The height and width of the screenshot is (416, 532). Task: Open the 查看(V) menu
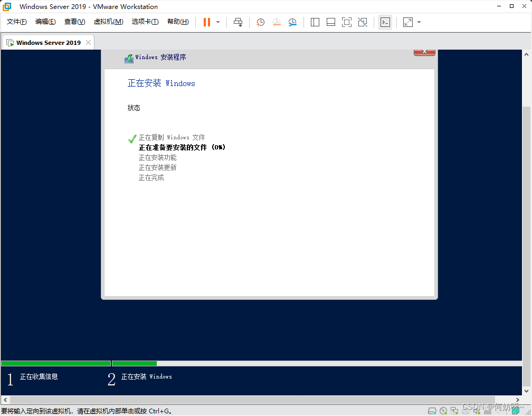coord(74,22)
